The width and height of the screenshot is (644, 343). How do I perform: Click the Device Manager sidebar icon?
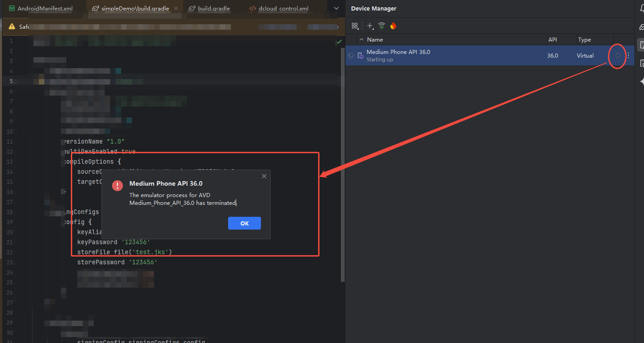click(641, 45)
